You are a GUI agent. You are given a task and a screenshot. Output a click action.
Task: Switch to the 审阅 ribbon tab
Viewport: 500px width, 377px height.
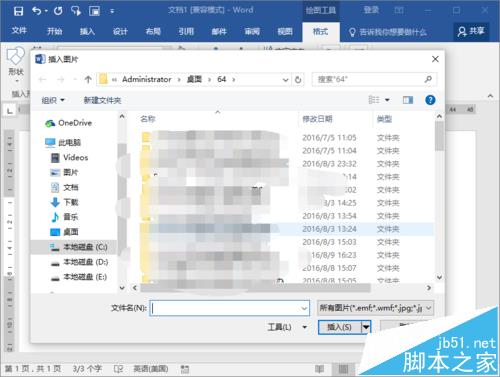pyautogui.click(x=252, y=32)
